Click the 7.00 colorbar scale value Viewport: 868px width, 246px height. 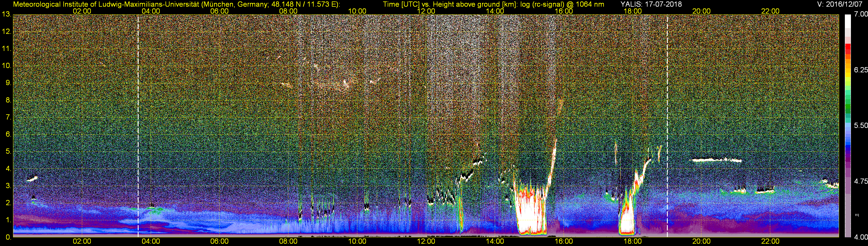[861, 14]
